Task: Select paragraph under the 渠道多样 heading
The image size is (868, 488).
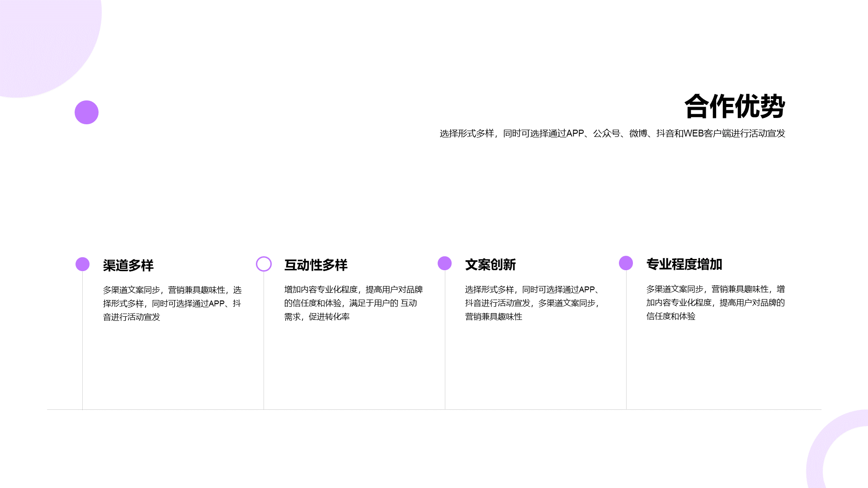Action: tap(172, 303)
